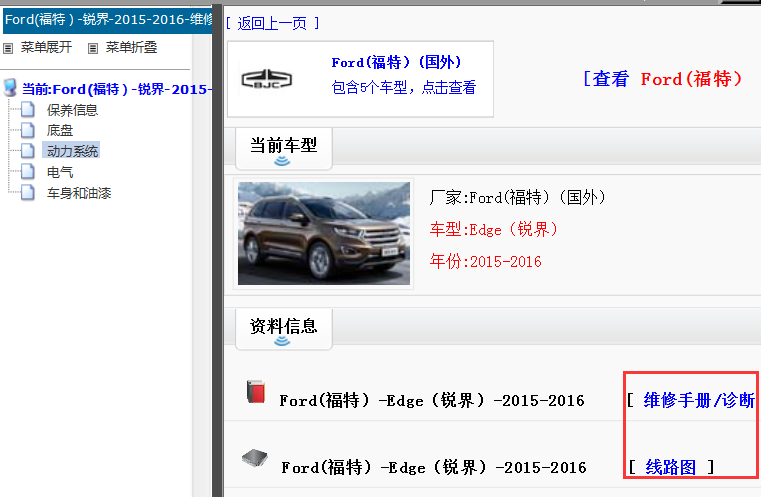Go back via 返回上一页 link
Screen dimensions: 761x497
[x=272, y=23]
